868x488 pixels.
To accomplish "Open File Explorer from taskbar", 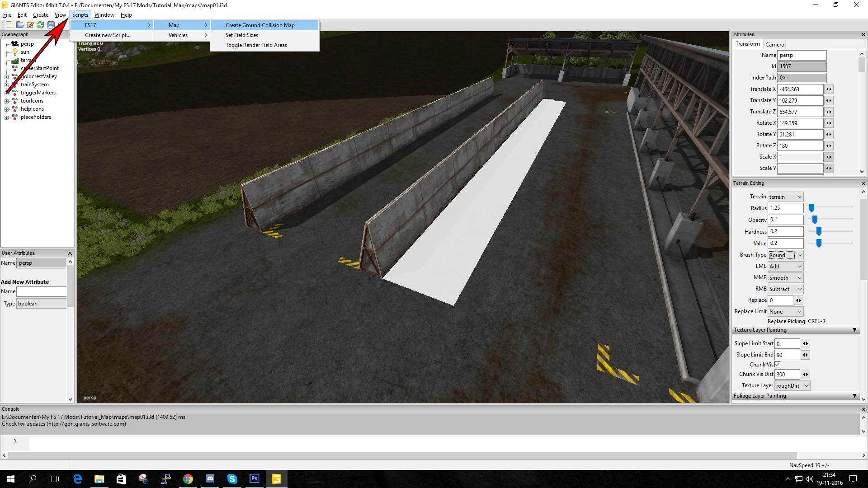I will (99, 479).
